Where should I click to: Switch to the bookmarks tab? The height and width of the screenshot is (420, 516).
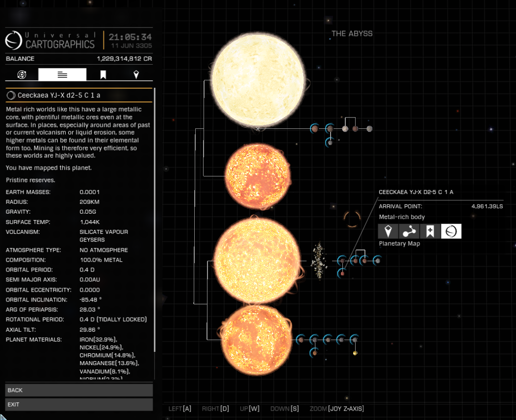point(103,74)
